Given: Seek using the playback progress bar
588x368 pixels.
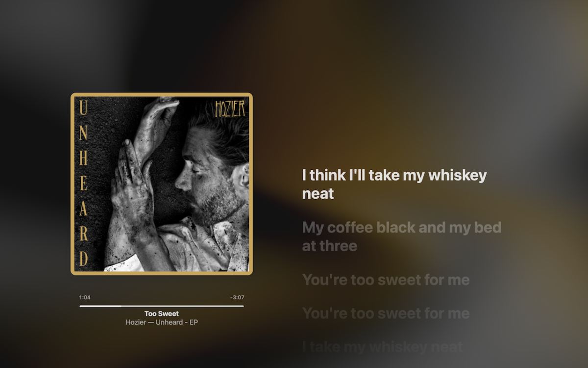Looking at the screenshot, I should coord(162,306).
